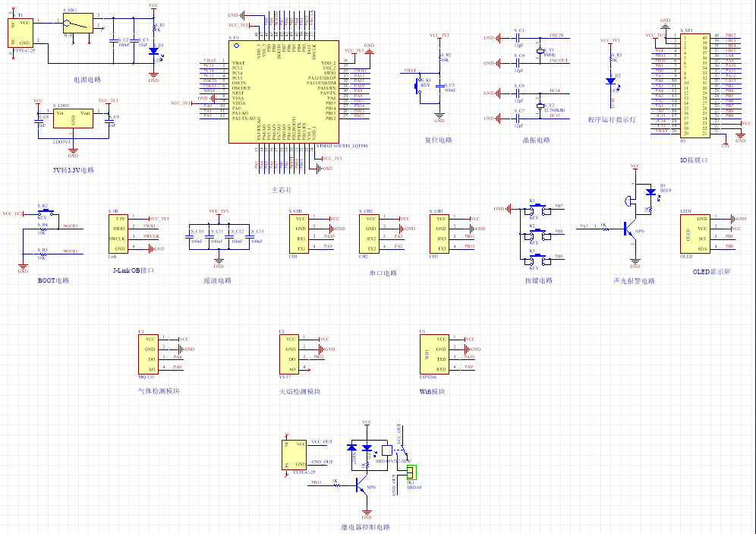756x534 pixels.
Task: Click the 串口电路 label
Action: [x=383, y=273]
